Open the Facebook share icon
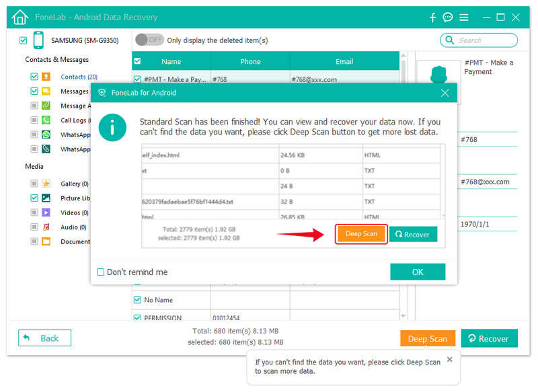 (x=432, y=17)
